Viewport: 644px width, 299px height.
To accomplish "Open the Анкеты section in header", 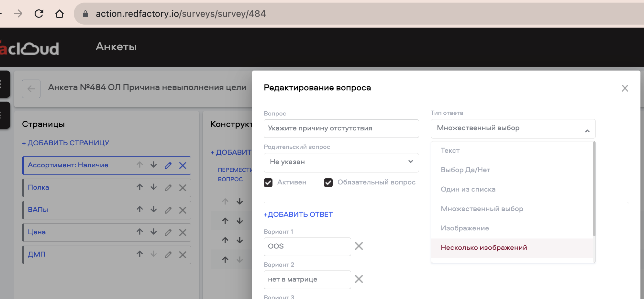I will tap(116, 47).
